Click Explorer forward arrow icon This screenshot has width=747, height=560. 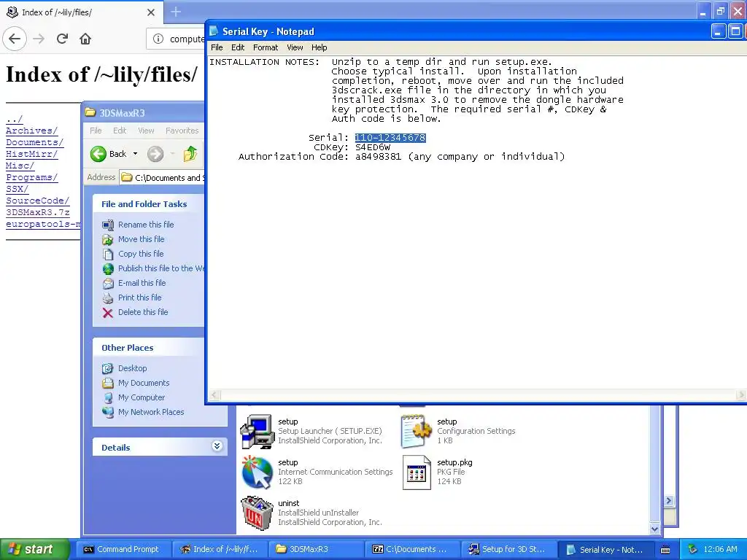coord(155,154)
